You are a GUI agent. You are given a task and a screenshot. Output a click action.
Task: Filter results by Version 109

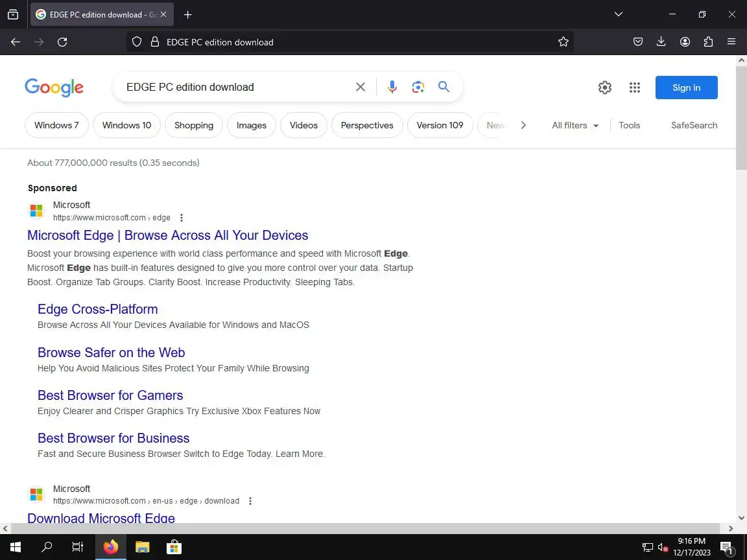pyautogui.click(x=440, y=125)
